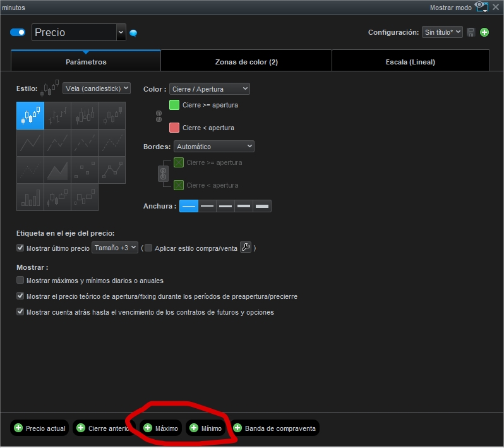
Task: Select the thickest Anchura line width
Action: pyautogui.click(x=262, y=206)
